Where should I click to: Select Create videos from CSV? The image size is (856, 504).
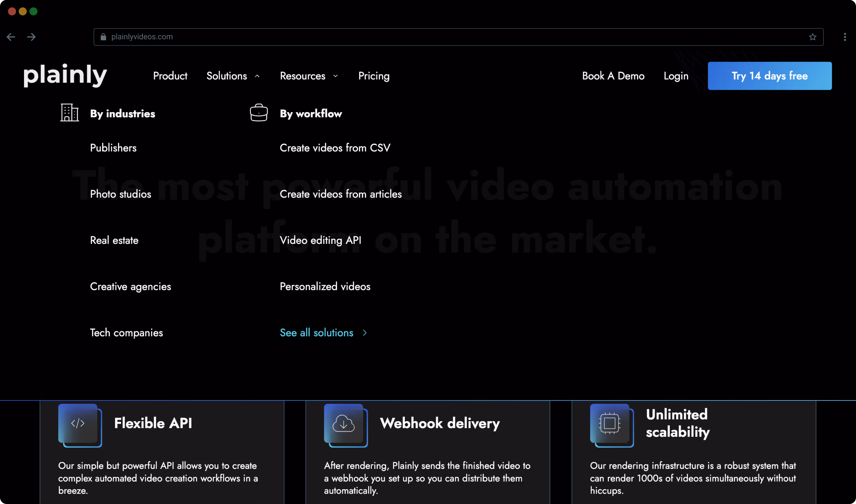point(335,148)
